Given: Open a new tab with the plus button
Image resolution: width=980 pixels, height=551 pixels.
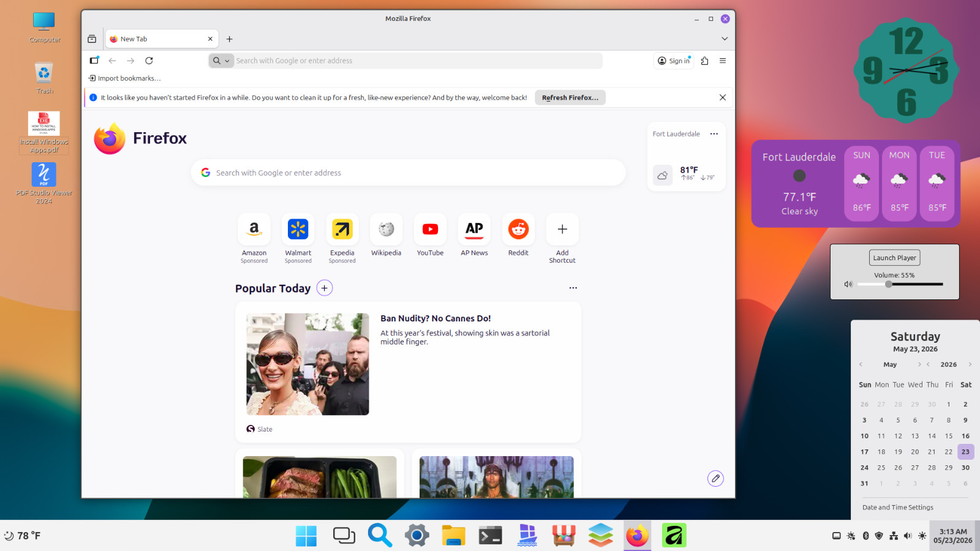Looking at the screenshot, I should [230, 39].
